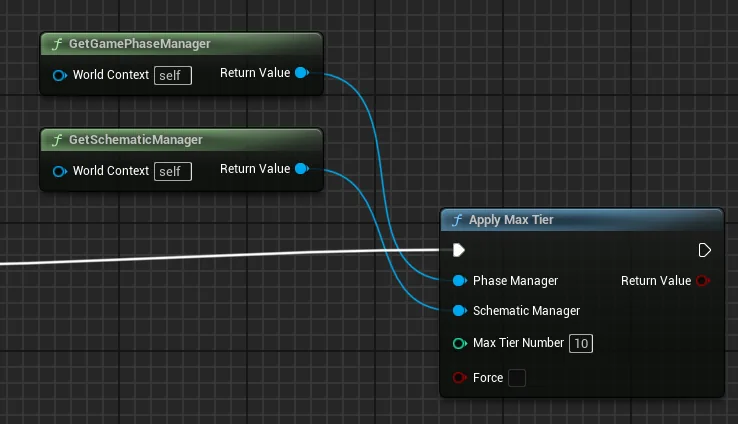Click Apply Max Tier execution output pin

coord(704,250)
